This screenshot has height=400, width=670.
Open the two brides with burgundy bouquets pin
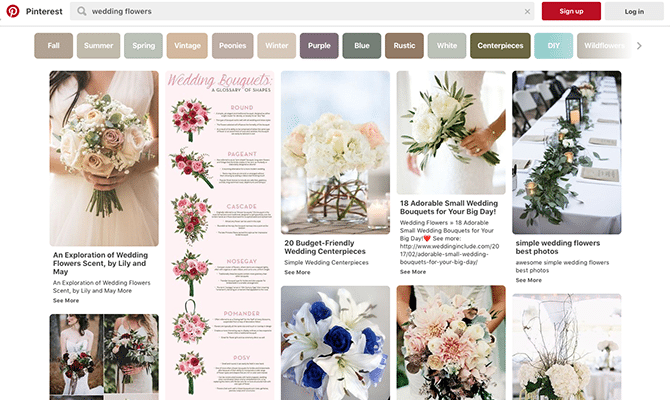[104, 357]
